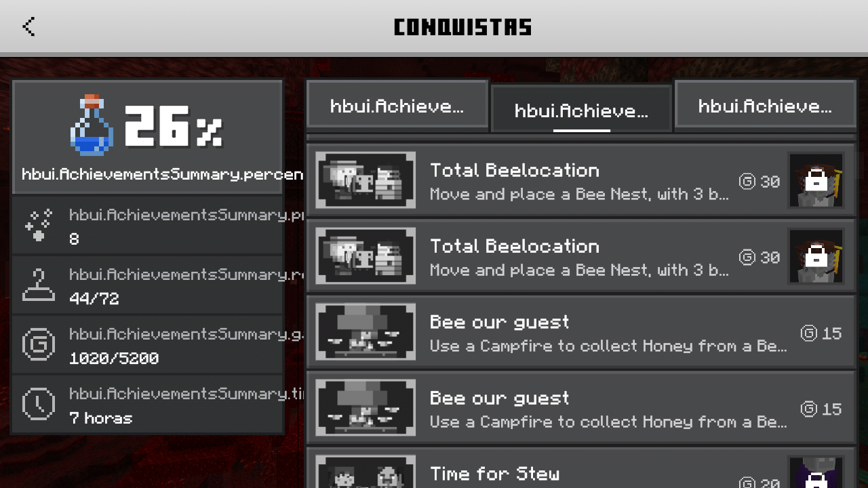Open the Time for Stew achievement
868x488 pixels.
click(x=580, y=468)
